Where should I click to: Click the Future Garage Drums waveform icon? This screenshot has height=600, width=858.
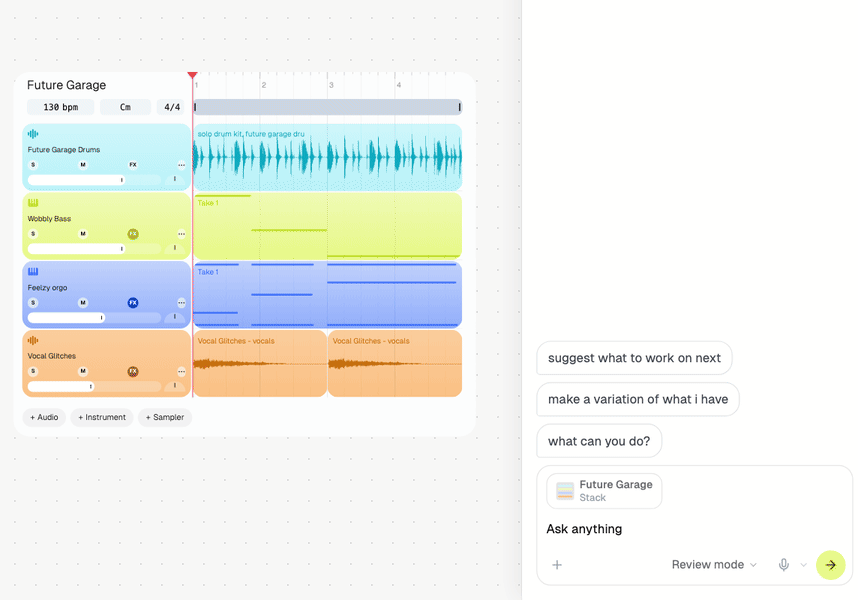(x=33, y=133)
